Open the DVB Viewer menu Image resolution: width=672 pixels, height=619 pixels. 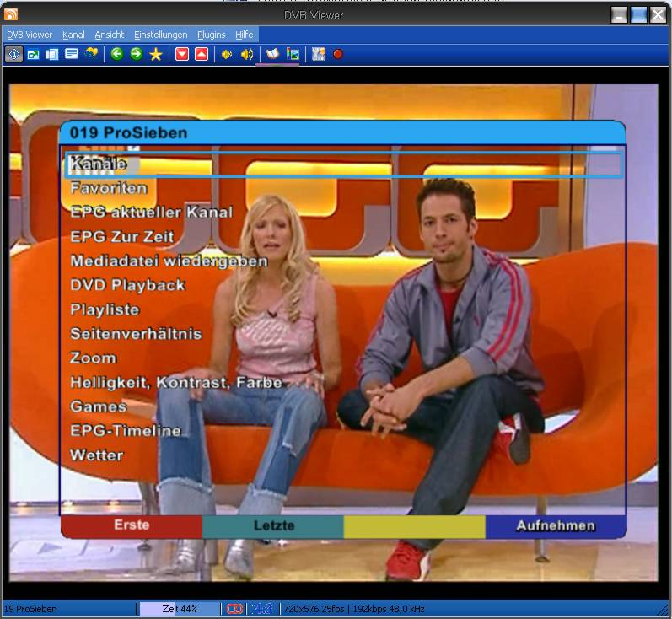[x=30, y=35]
